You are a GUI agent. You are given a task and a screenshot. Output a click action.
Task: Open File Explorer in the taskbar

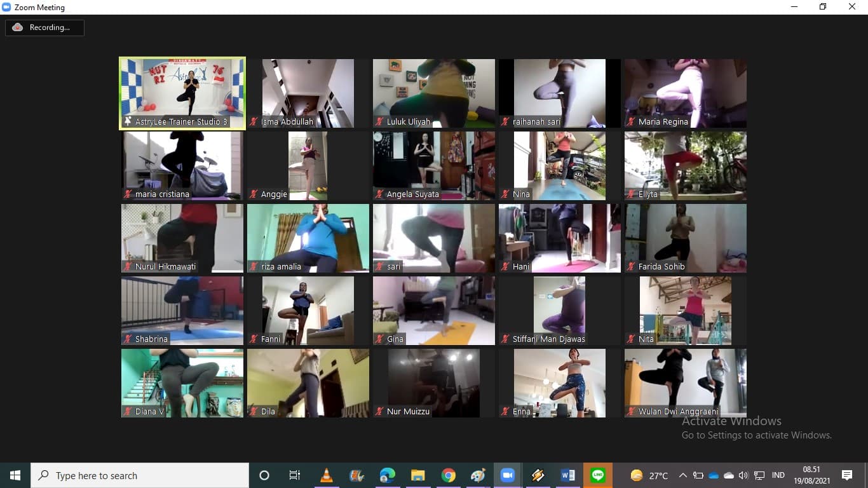tap(417, 475)
